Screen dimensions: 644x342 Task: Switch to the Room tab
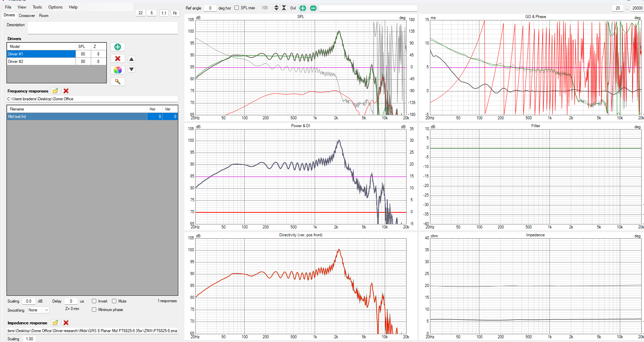[44, 16]
